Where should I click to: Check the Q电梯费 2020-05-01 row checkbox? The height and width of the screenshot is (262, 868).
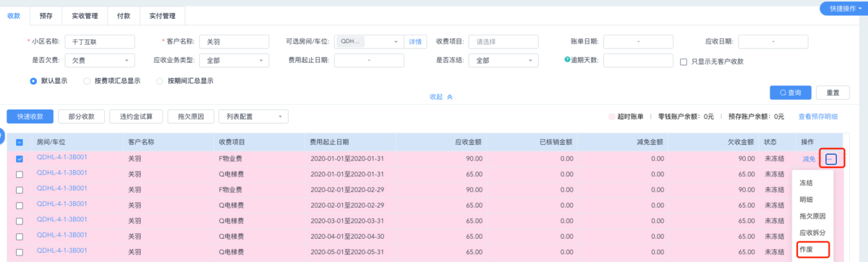tap(20, 252)
